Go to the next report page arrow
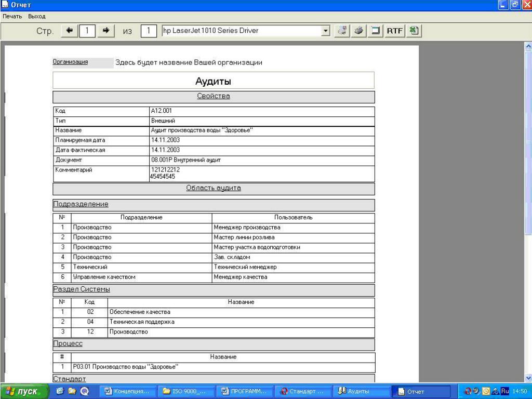 coord(106,31)
